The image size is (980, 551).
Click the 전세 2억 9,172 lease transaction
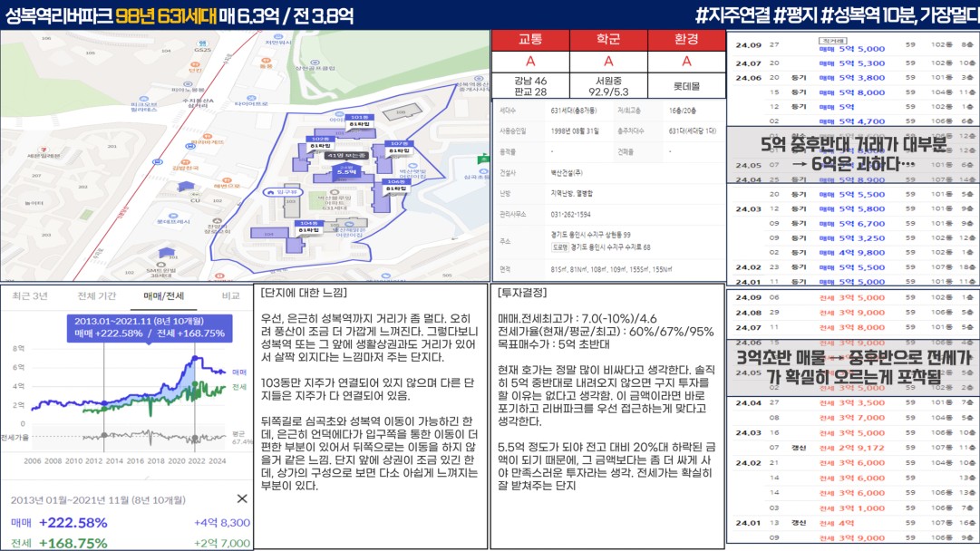(852, 448)
